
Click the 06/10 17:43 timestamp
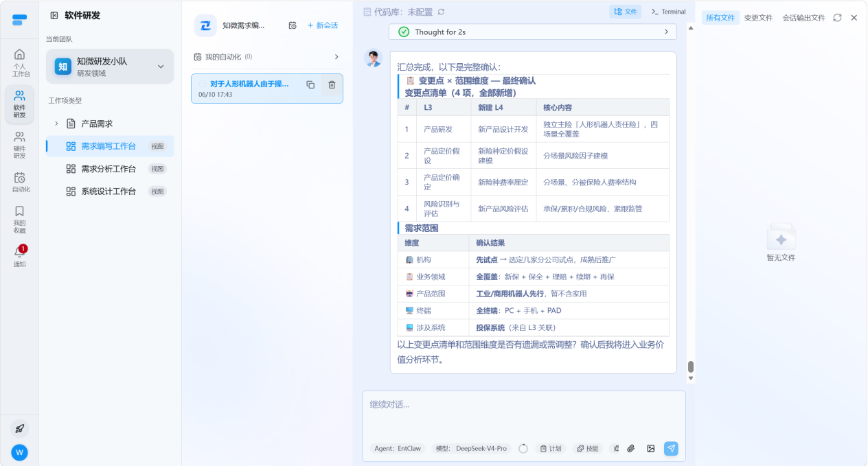coord(216,95)
